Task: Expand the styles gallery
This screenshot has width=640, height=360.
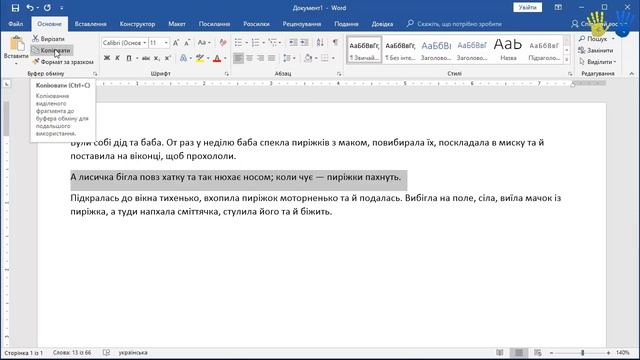Action: 567,60
